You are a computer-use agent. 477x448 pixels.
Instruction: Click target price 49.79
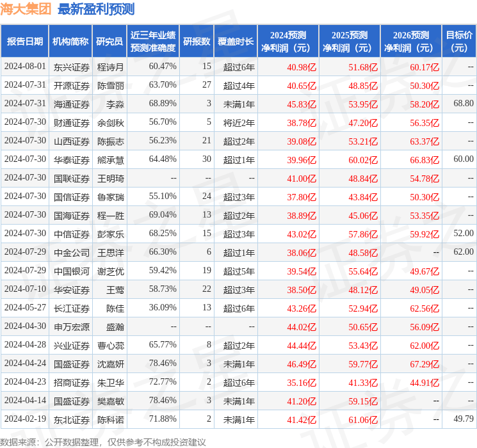464,419
